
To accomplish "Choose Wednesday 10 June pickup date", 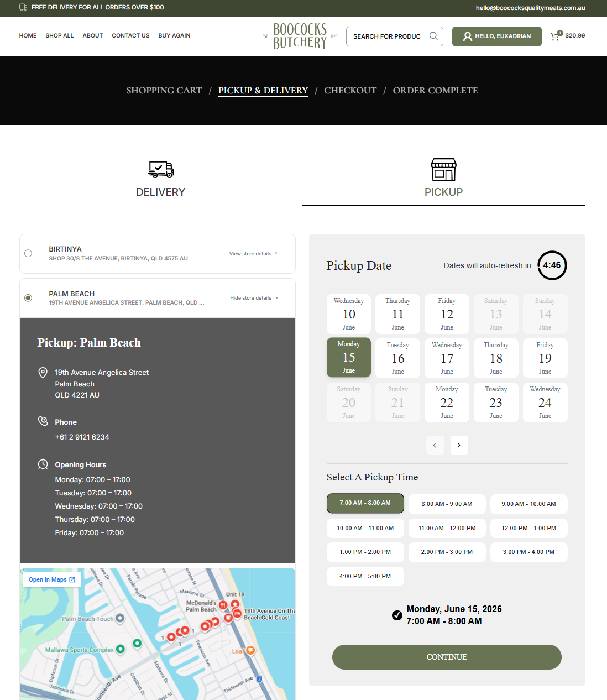I will pyautogui.click(x=349, y=314).
